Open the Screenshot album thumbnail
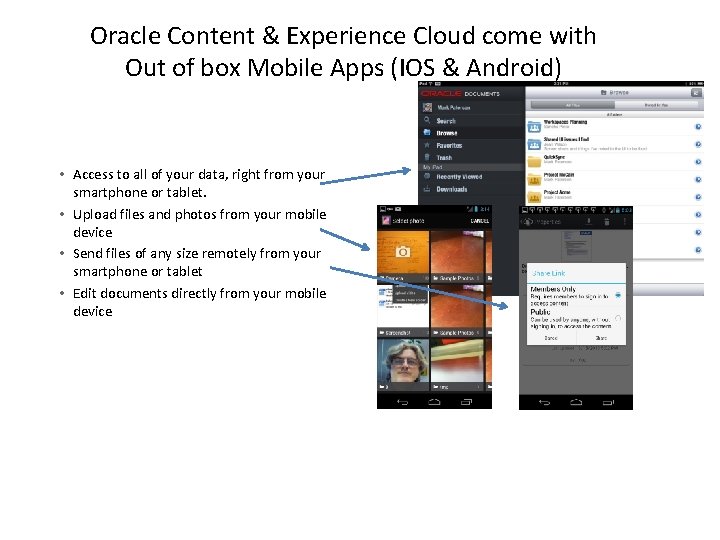 (403, 310)
